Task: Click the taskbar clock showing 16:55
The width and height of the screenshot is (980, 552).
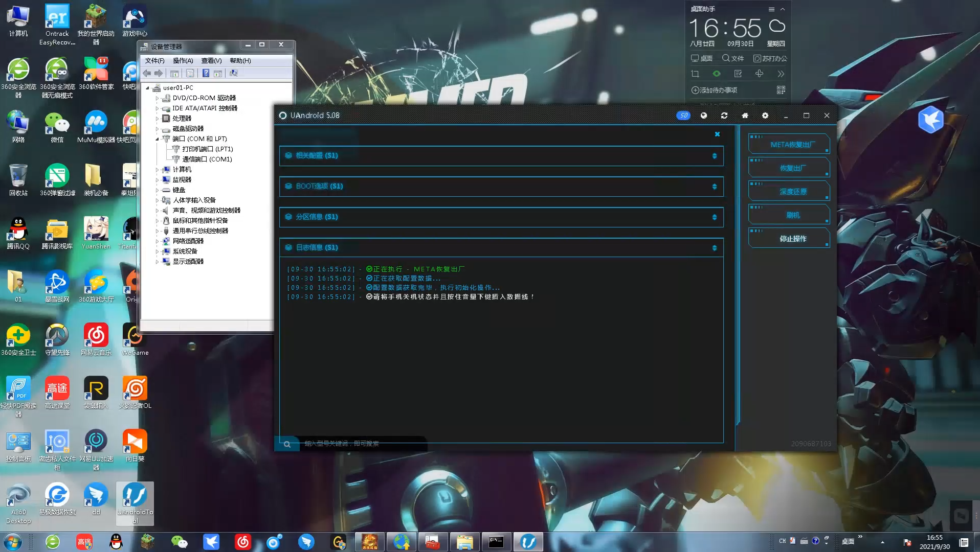Action: click(x=934, y=542)
